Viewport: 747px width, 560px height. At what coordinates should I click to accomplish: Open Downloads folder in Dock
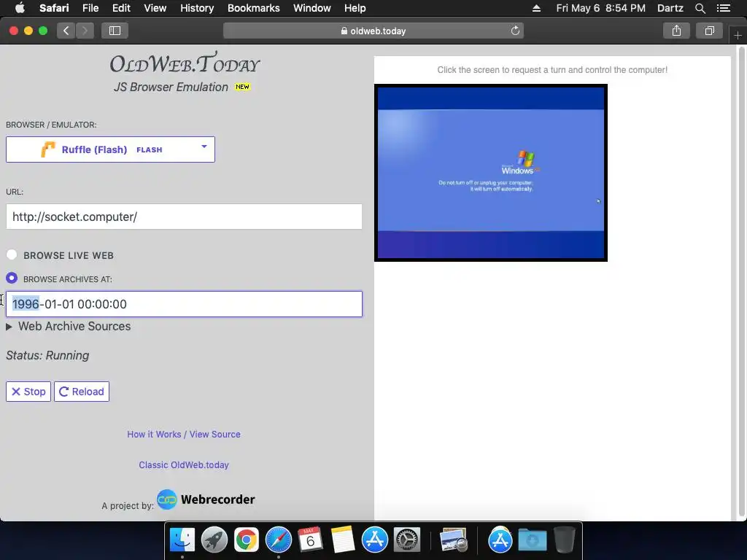532,540
